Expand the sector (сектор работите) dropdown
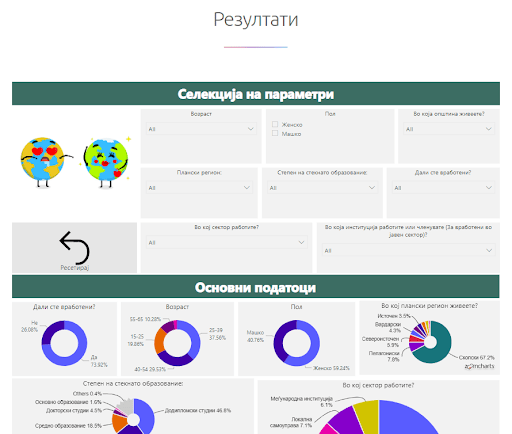The image size is (512, 434). [226, 242]
